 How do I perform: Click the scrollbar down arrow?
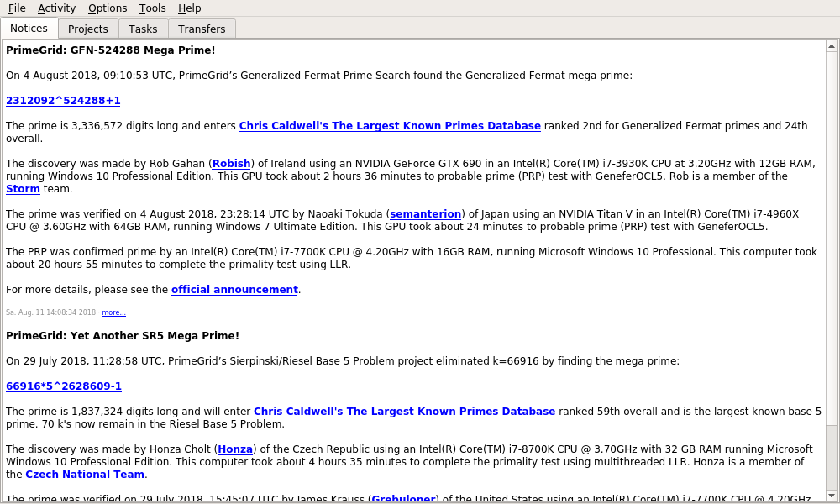[832, 496]
